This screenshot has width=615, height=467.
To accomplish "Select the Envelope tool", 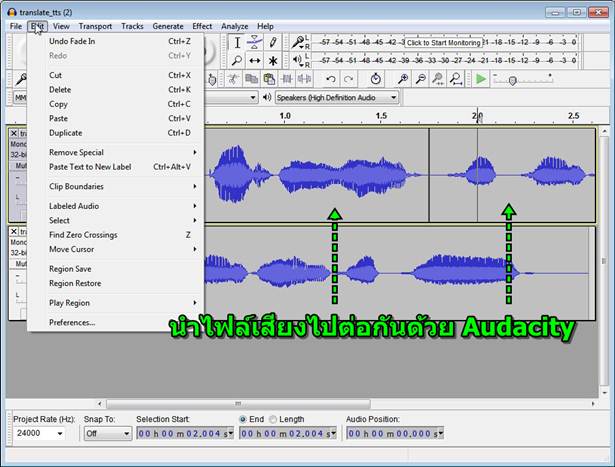I will pyautogui.click(x=255, y=42).
